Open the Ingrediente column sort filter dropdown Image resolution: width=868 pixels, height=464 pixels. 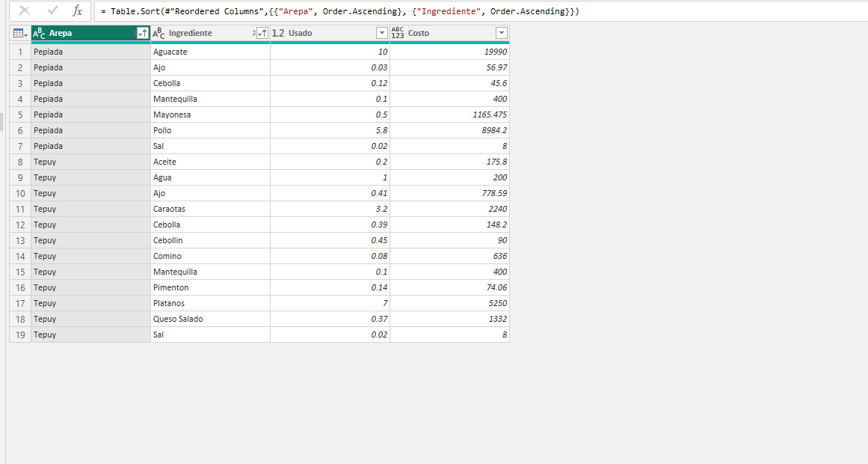click(x=262, y=33)
